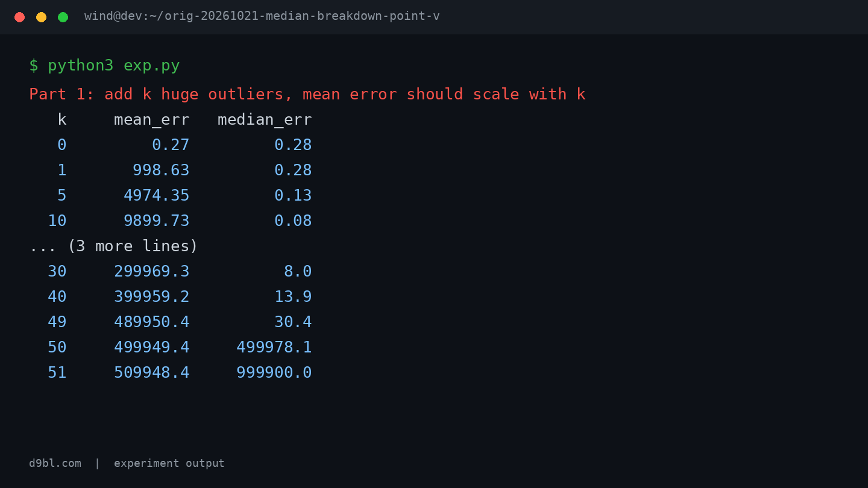Click the 'python3 exp.py' command line
The image size is (868, 488).
104,66
